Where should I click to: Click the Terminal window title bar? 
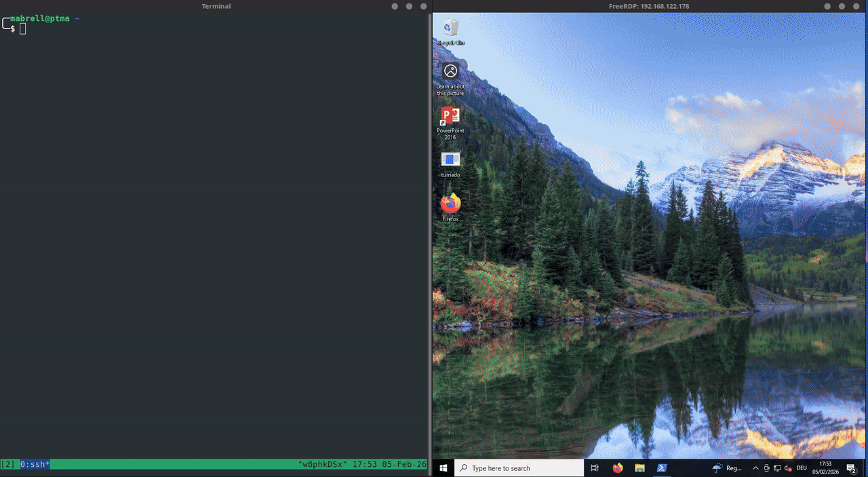pos(216,6)
